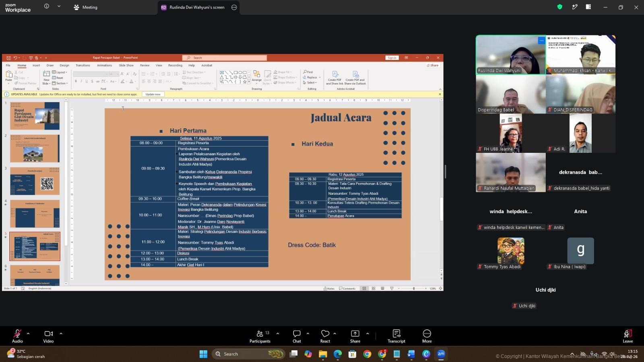
Task: Open more options on Ruslinda's video tile
Action: point(541,41)
